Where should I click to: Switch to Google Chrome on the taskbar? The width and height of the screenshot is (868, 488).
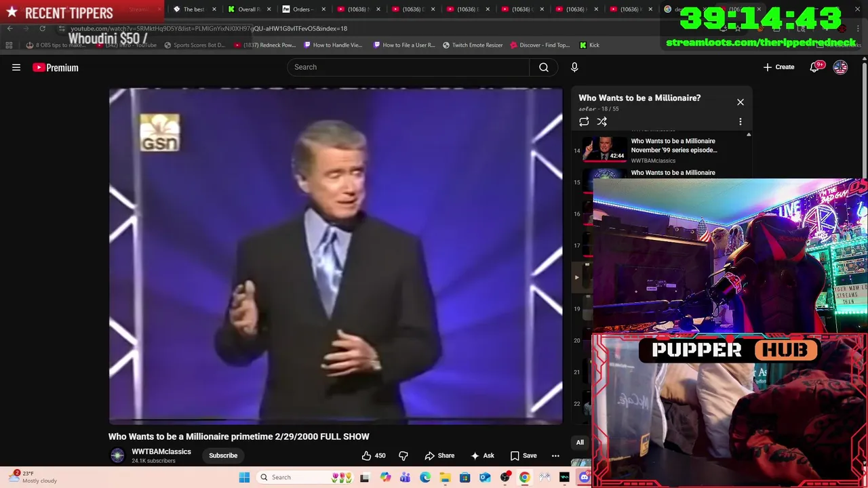pyautogui.click(x=524, y=478)
